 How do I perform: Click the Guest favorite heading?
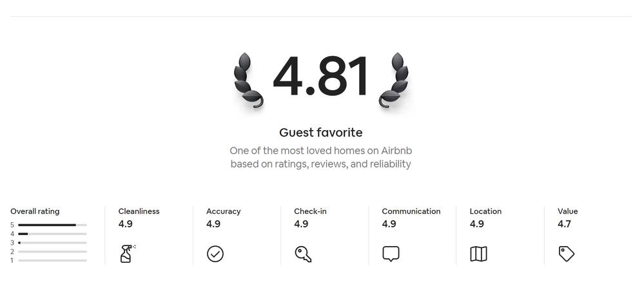click(x=320, y=133)
